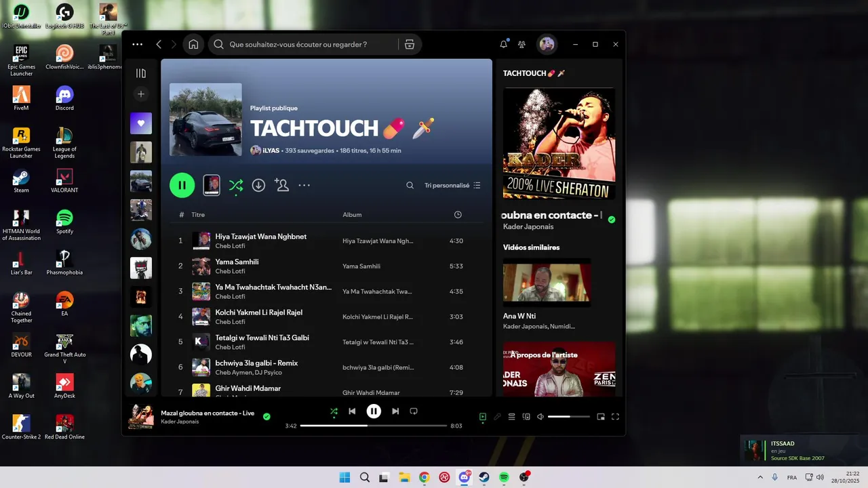This screenshot has height=488, width=868.
Task: Pause playlist with big green button
Action: [x=182, y=185]
